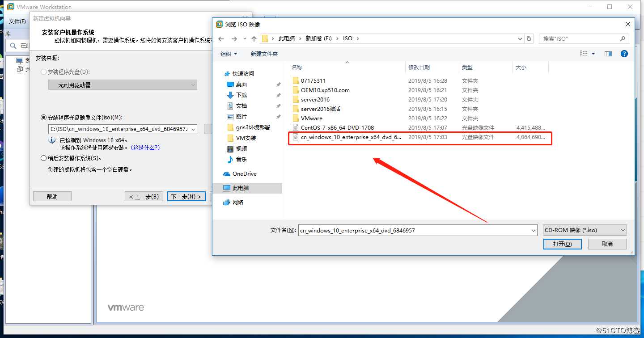
Task: Open gns3环境部署 folder in sidebar
Action: click(x=253, y=127)
